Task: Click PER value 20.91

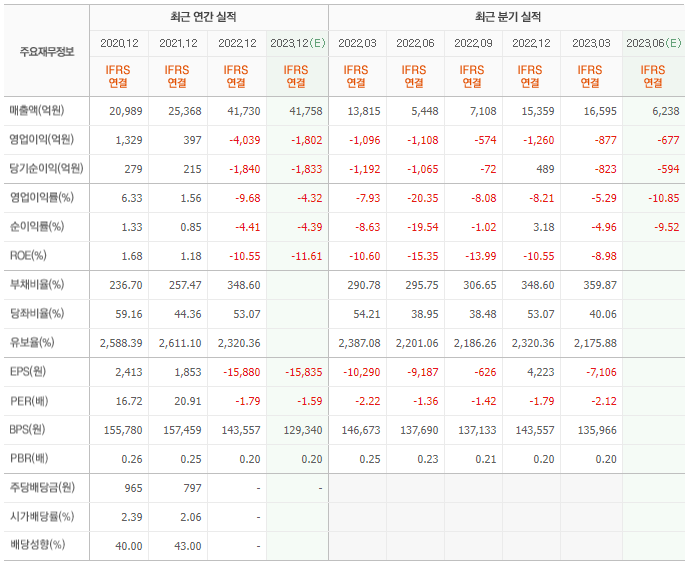Action: click(x=188, y=401)
